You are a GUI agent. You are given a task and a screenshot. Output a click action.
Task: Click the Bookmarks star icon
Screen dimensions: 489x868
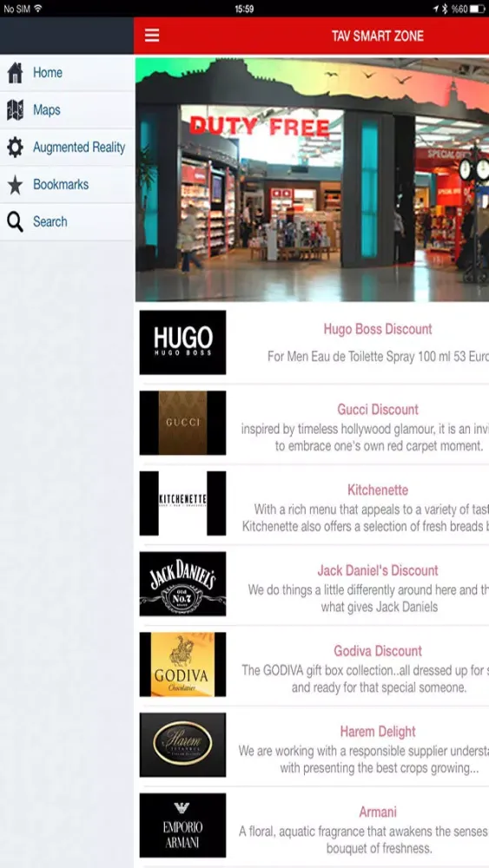pos(15,185)
